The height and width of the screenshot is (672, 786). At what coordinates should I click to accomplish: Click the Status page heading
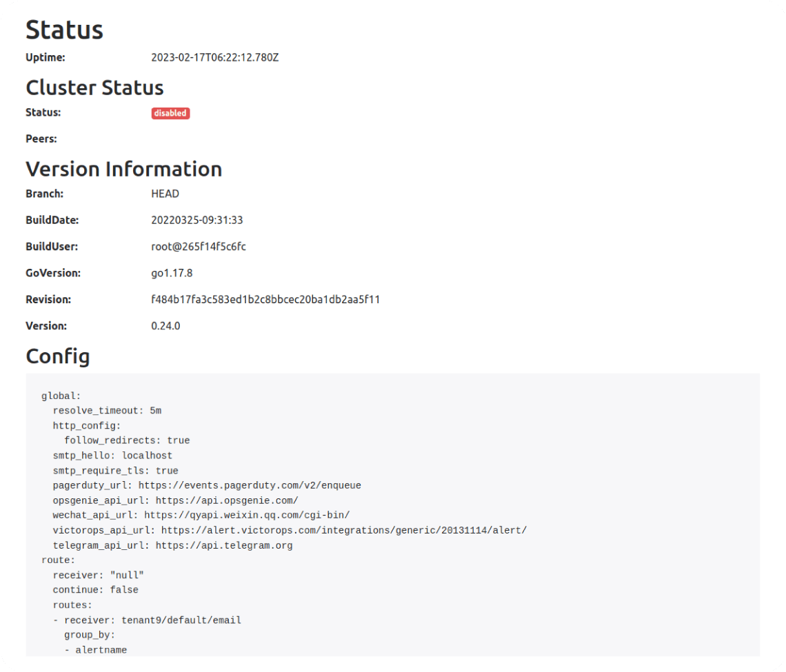[64, 30]
